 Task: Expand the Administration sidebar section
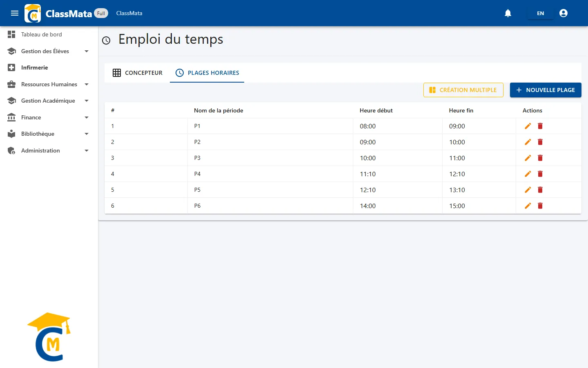[x=49, y=150]
